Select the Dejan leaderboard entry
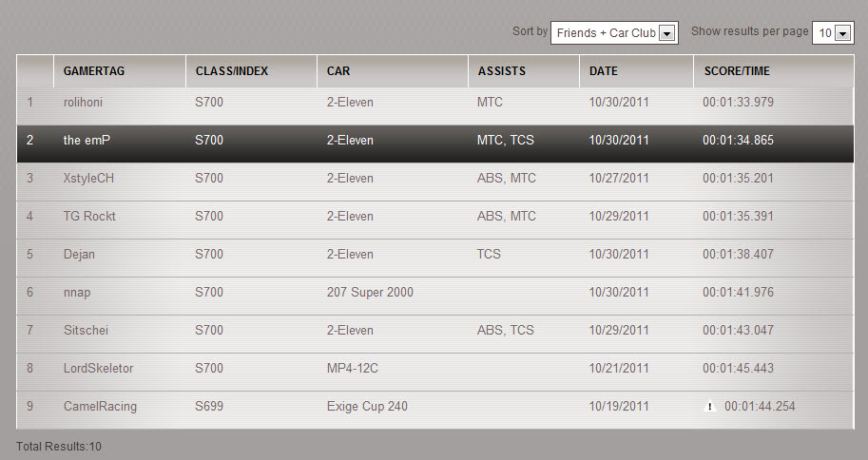Screen dimensions: 868x460 [435, 258]
